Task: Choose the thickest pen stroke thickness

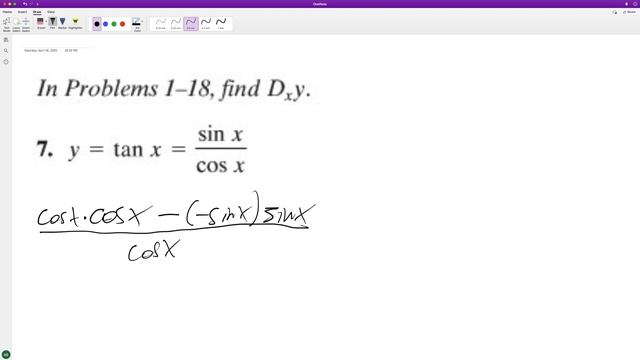Action: (221, 24)
